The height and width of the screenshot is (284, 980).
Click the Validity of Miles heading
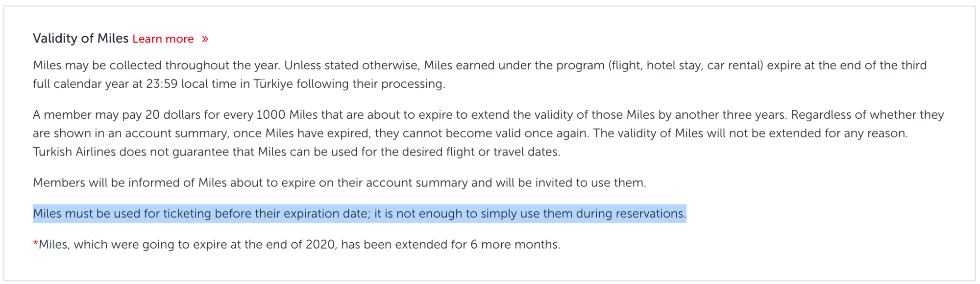pyautogui.click(x=80, y=38)
